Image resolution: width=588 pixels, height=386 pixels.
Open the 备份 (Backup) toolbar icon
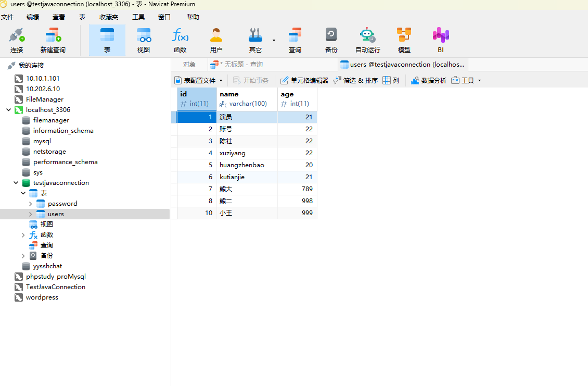click(331, 40)
